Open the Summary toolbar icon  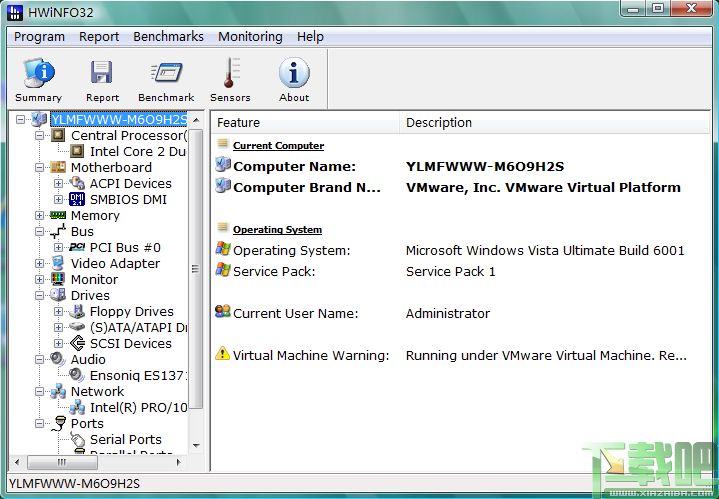tap(39, 73)
